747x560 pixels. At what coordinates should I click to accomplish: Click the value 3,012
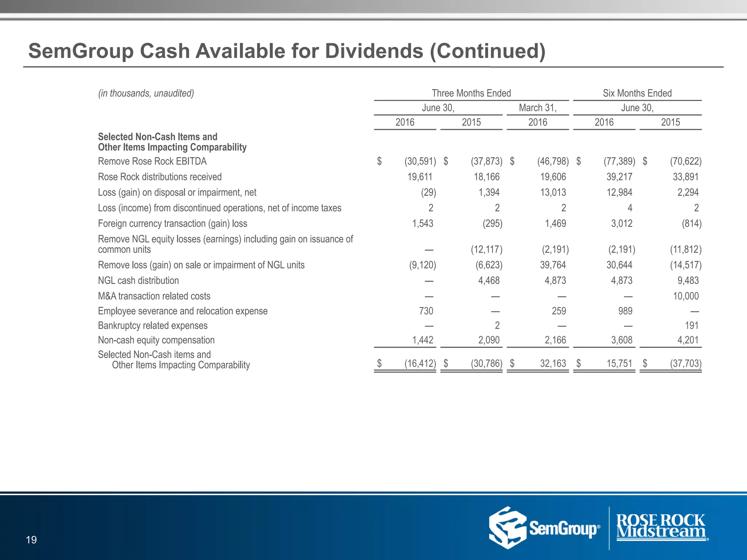tap(622, 223)
